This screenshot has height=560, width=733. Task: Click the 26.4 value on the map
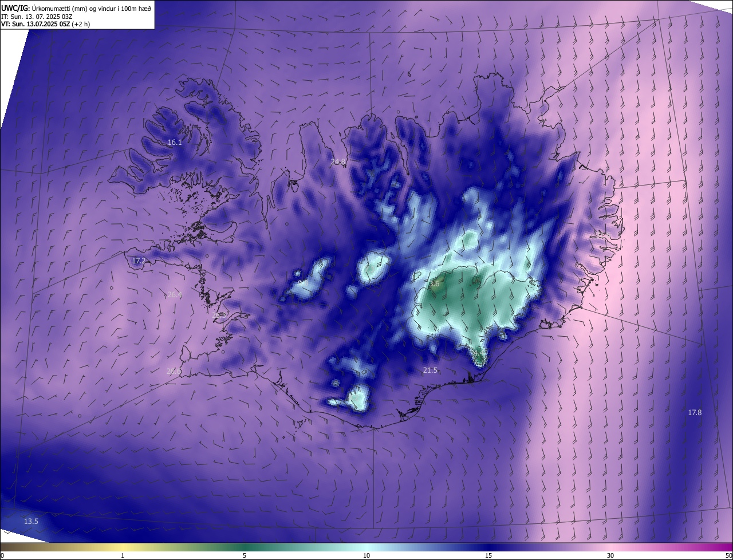pyautogui.click(x=174, y=295)
